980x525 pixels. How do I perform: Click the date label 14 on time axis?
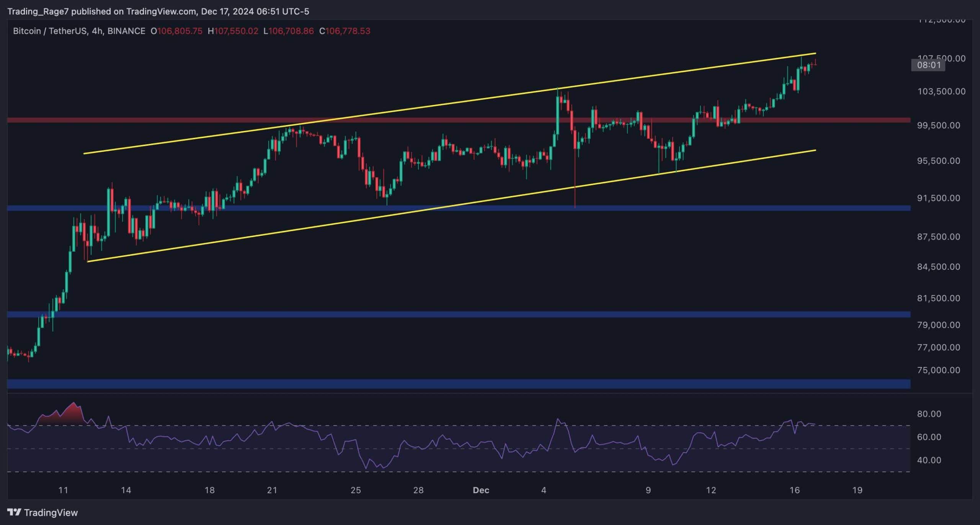[x=126, y=490]
